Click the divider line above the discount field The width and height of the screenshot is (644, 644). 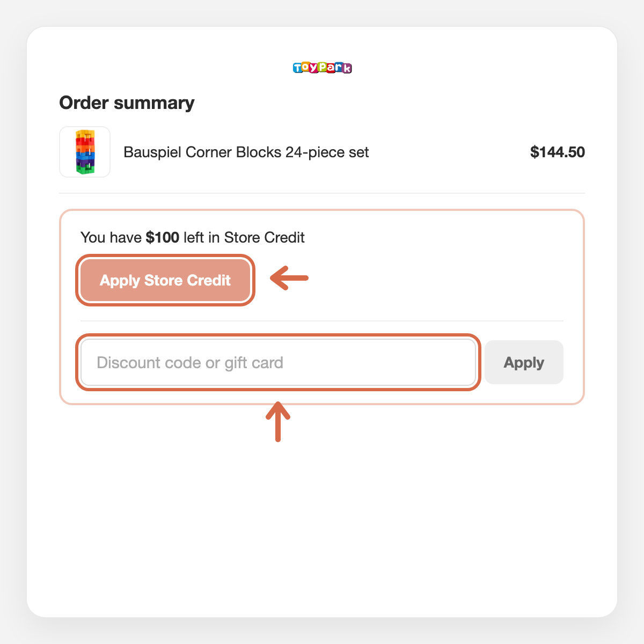point(322,321)
